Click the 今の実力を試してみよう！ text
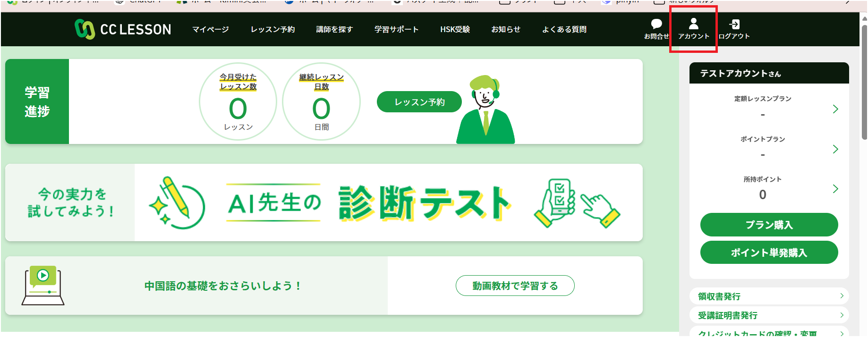This screenshot has height=337, width=868. tap(71, 202)
